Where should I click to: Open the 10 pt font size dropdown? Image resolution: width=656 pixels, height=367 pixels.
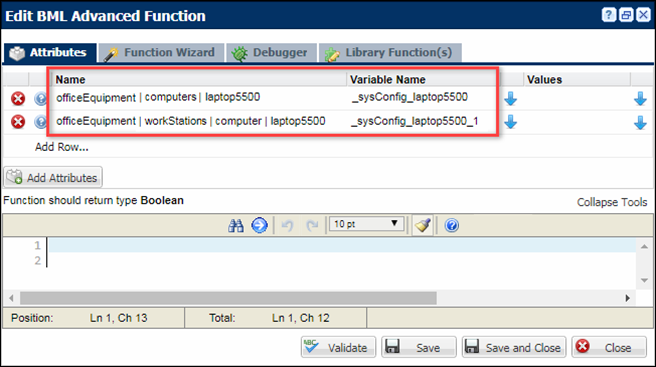366,224
